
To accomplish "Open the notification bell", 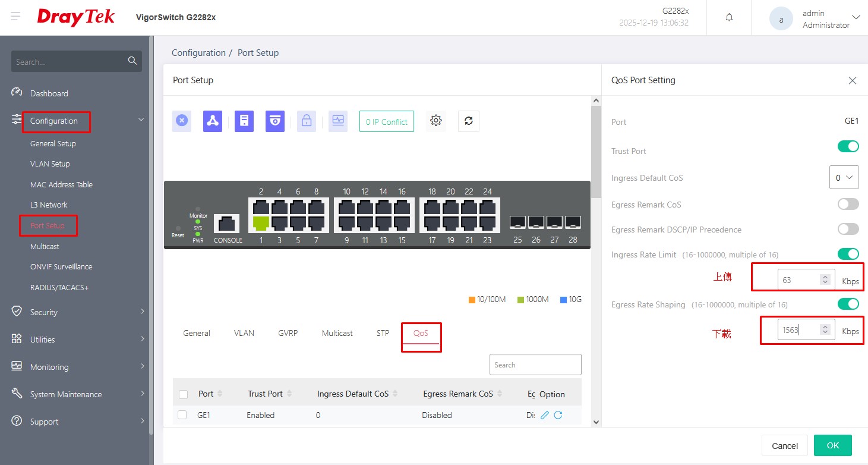I will [x=729, y=17].
